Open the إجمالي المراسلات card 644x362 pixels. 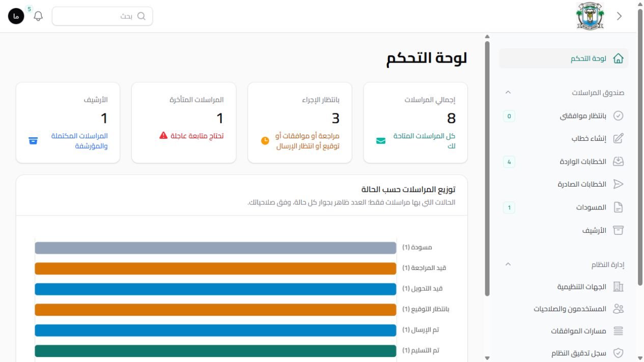tap(415, 123)
